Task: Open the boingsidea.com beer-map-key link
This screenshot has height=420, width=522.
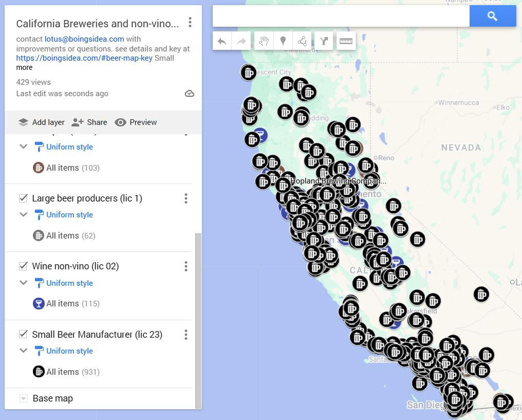Action: click(x=84, y=58)
